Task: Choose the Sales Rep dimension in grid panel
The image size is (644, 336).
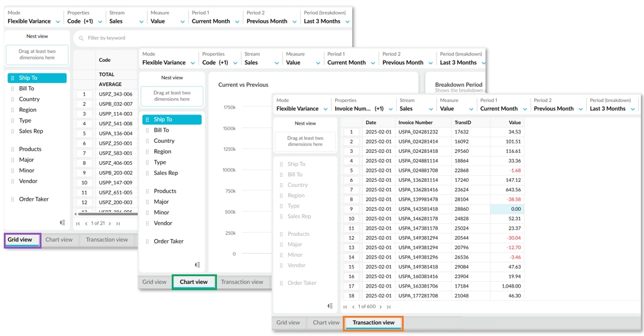Action: click(31, 132)
